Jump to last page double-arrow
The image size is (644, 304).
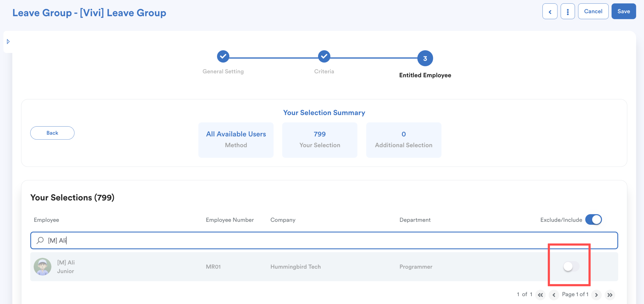pos(609,295)
